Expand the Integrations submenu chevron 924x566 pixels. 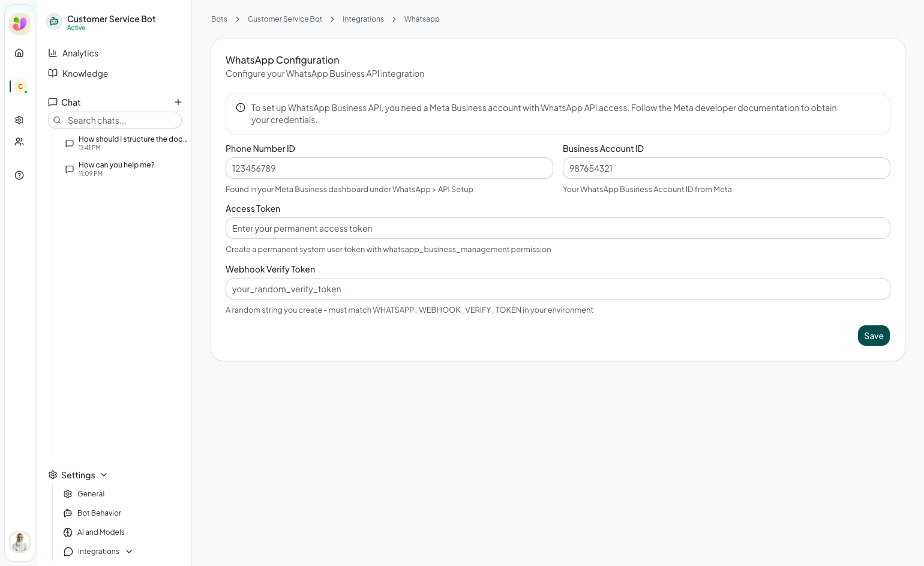(129, 552)
